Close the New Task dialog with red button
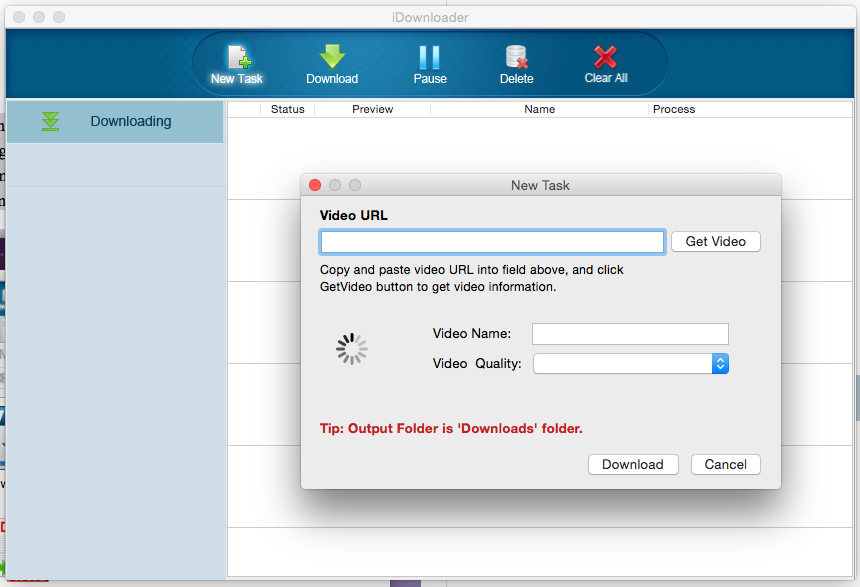Screen dimensions: 860x587 click(315, 185)
